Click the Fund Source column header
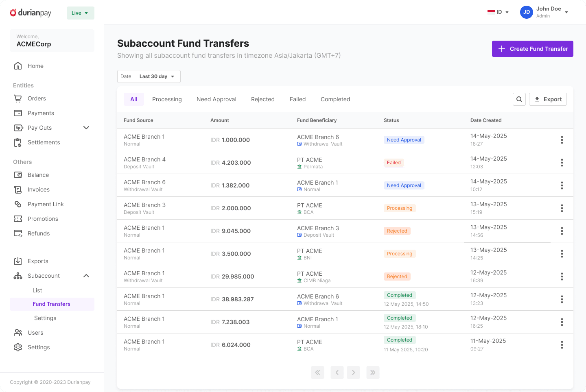586x392 pixels. [138, 120]
